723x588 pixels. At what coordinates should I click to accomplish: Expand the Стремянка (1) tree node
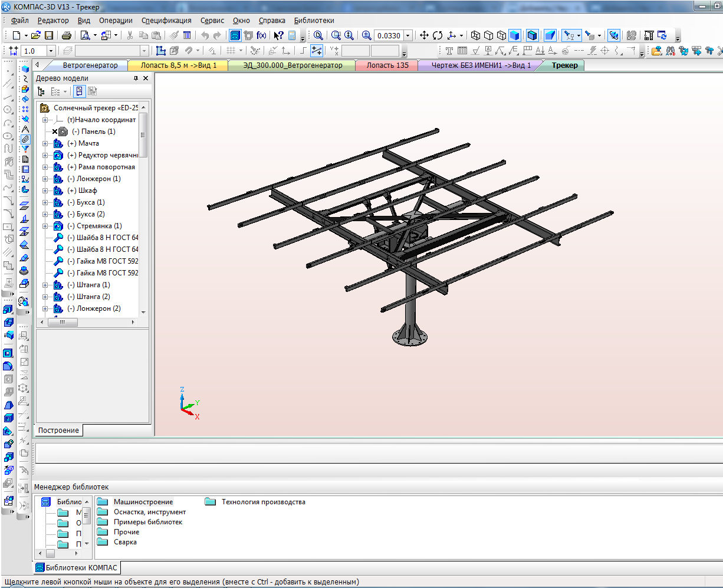coord(45,226)
